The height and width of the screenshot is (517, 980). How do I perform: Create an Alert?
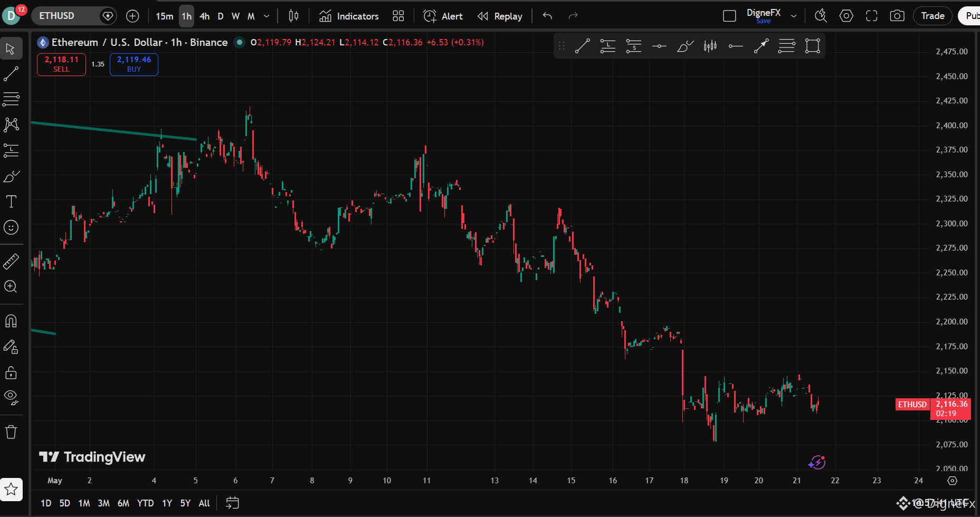[x=443, y=16]
